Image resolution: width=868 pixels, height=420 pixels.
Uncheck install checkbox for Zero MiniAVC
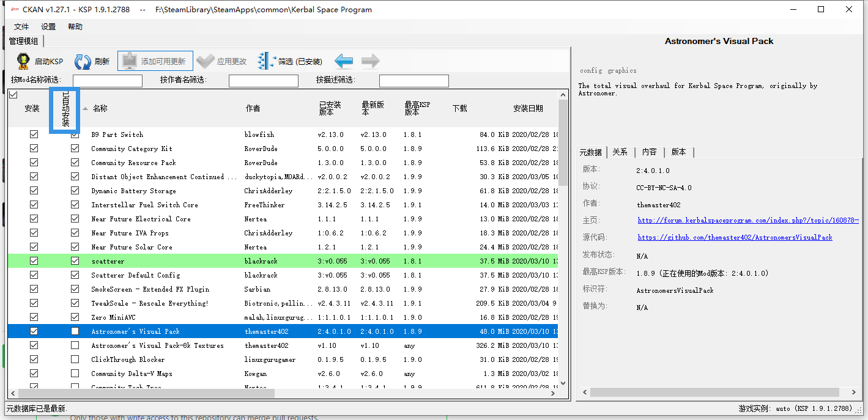coord(34,317)
